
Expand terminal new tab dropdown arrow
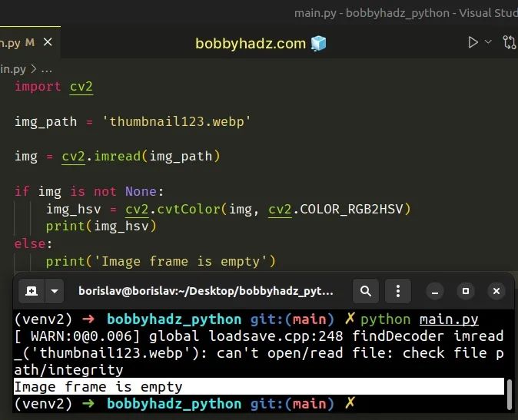pos(55,291)
